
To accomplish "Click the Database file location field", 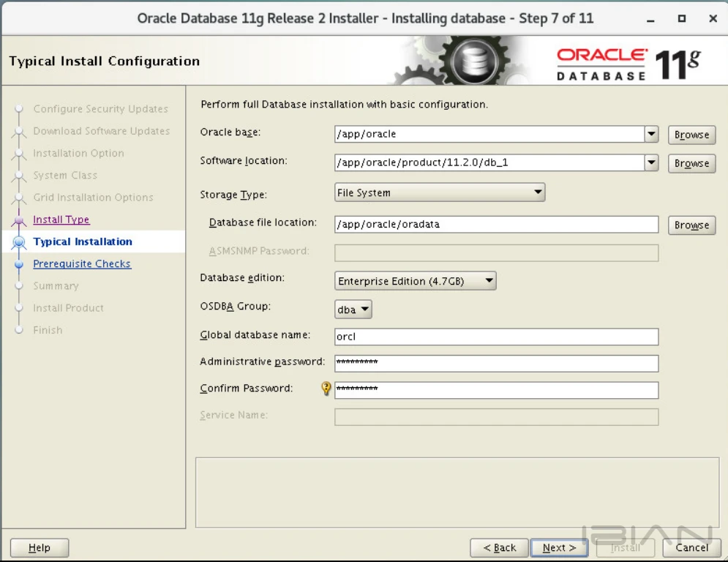I will point(496,225).
